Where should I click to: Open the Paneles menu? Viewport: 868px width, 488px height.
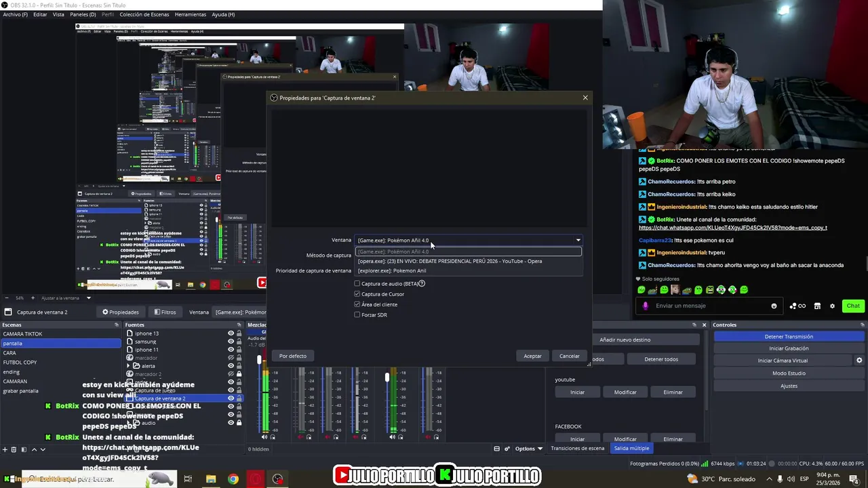pos(83,14)
